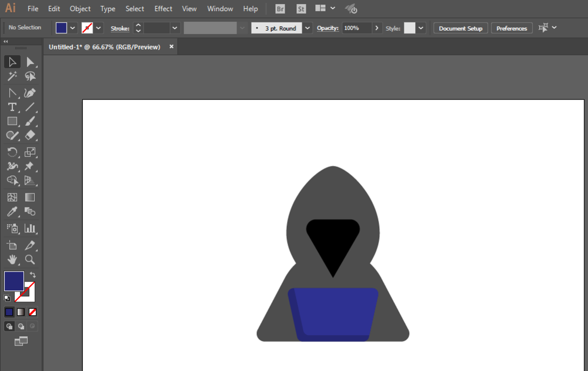The width and height of the screenshot is (588, 371).
Task: Set fill mode to None in toolbox
Action: [33, 312]
